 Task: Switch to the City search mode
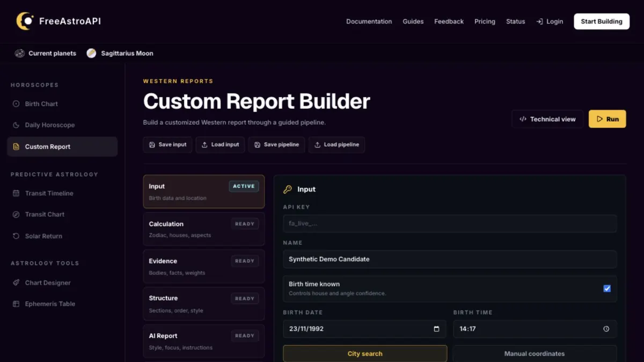point(365,354)
